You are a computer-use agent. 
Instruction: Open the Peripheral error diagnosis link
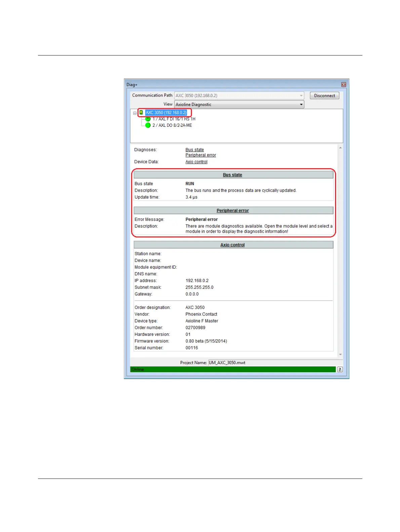[201, 155]
